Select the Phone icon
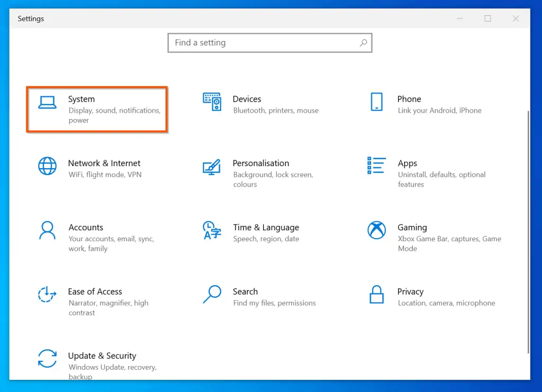Image resolution: width=542 pixels, height=392 pixels. [x=376, y=102]
